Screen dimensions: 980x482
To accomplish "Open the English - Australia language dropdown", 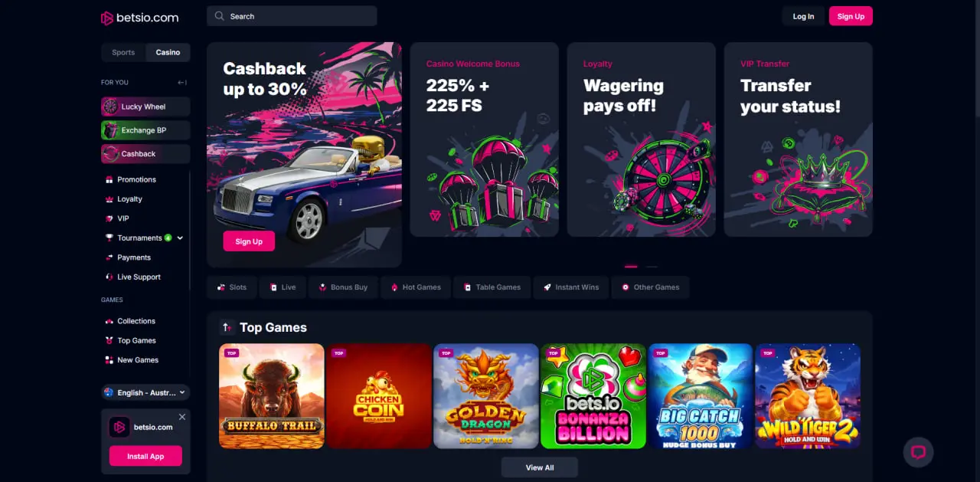I will pos(145,392).
